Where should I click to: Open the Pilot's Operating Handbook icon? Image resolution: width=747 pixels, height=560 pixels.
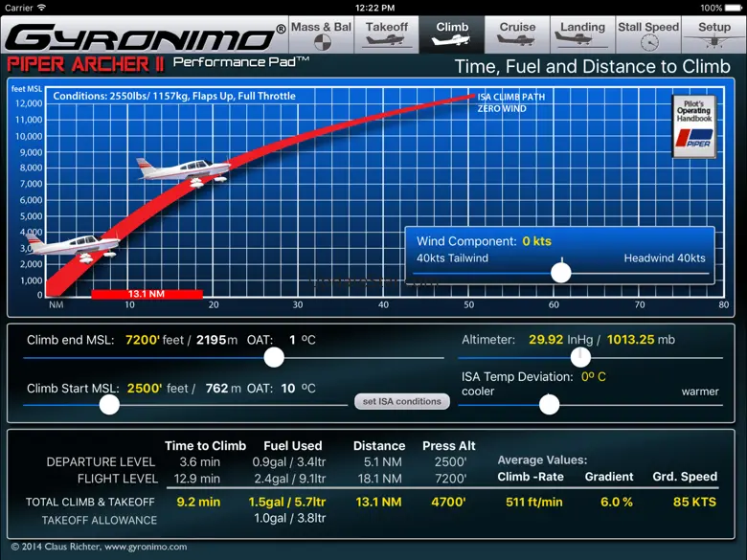[x=694, y=126]
